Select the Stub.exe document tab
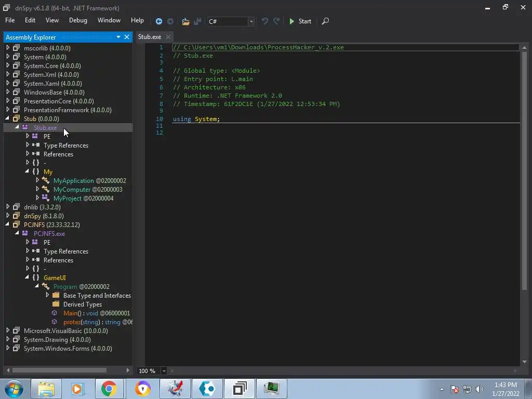This screenshot has height=399, width=532. tap(150, 37)
